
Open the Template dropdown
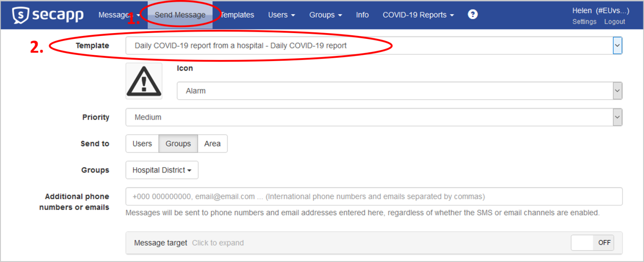(373, 46)
